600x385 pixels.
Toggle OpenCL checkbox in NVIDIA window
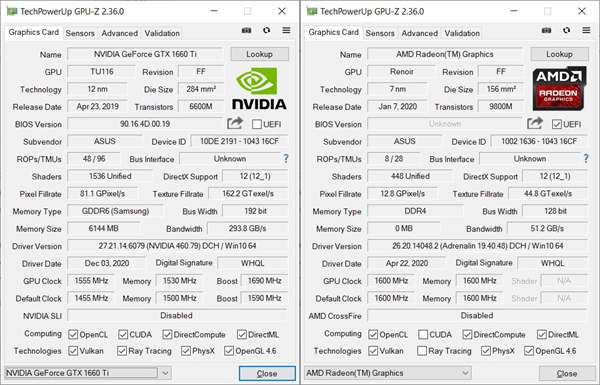pos(73,334)
